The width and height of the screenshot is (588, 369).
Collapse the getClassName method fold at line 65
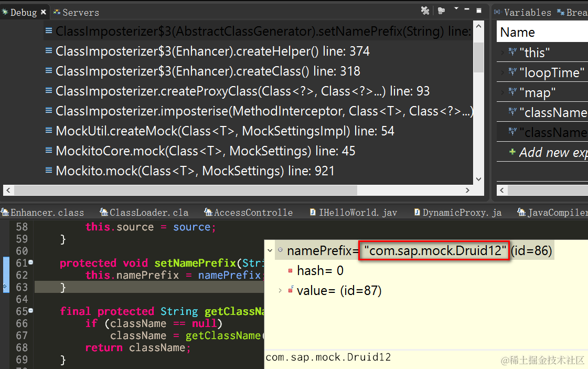tap(31, 310)
